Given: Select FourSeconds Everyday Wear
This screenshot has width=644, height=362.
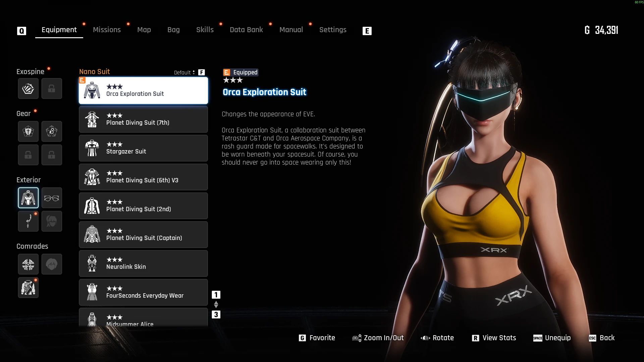Looking at the screenshot, I should point(143,292).
